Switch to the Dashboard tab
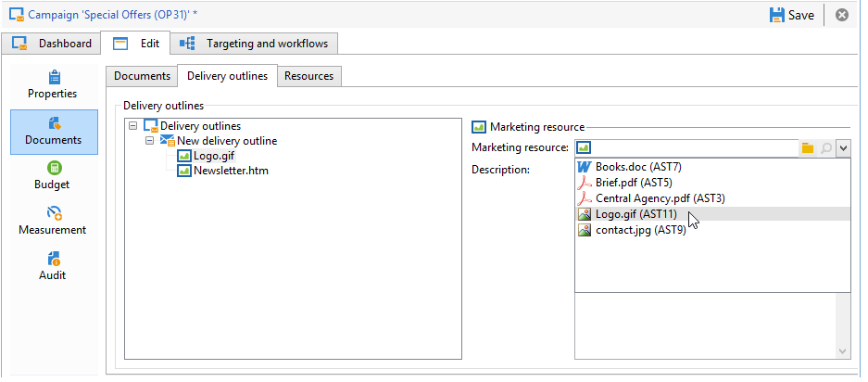Viewport: 868px width, 382px height. (53, 44)
